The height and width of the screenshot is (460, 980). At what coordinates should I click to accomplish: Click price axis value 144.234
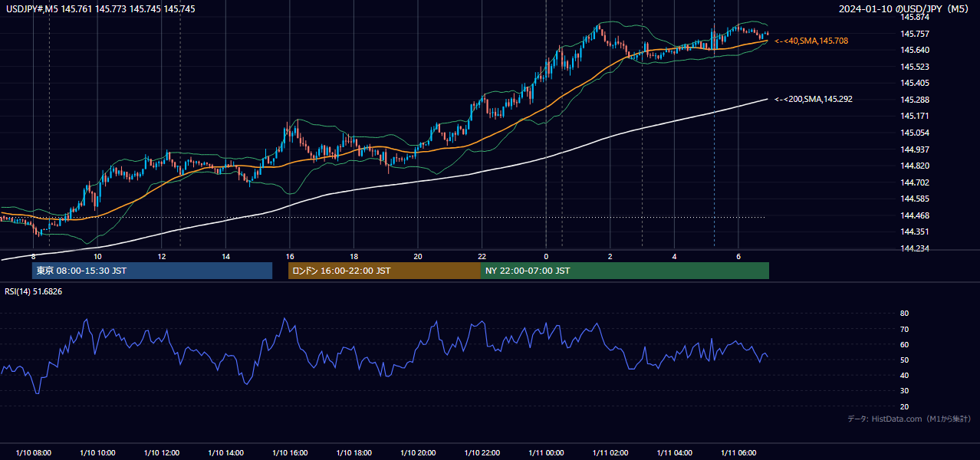coord(915,248)
